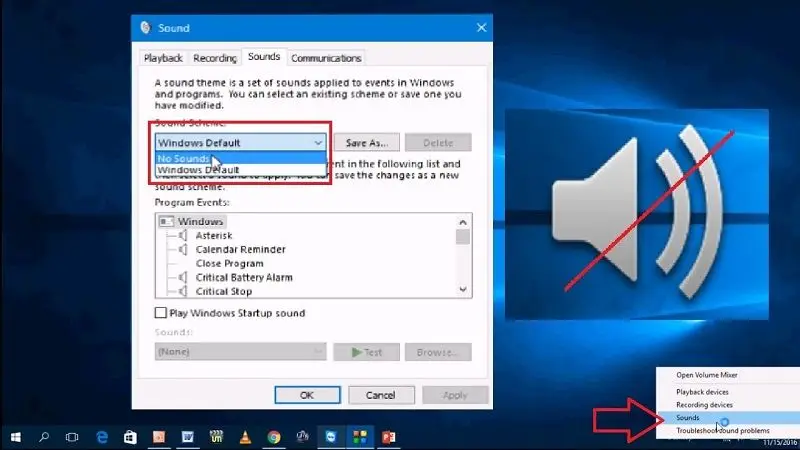800x450 pixels.
Task: Select the Close Program event
Action: tap(230, 263)
